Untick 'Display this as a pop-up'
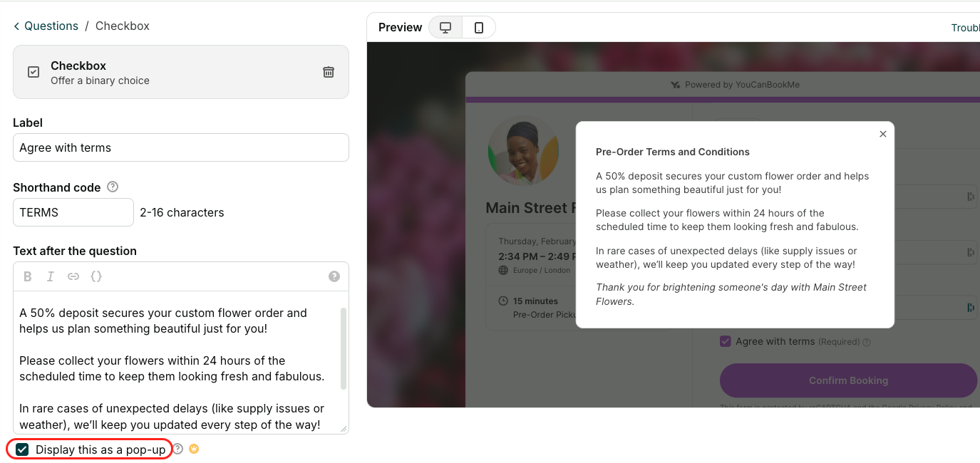The height and width of the screenshot is (463, 980). pyautogui.click(x=22, y=449)
